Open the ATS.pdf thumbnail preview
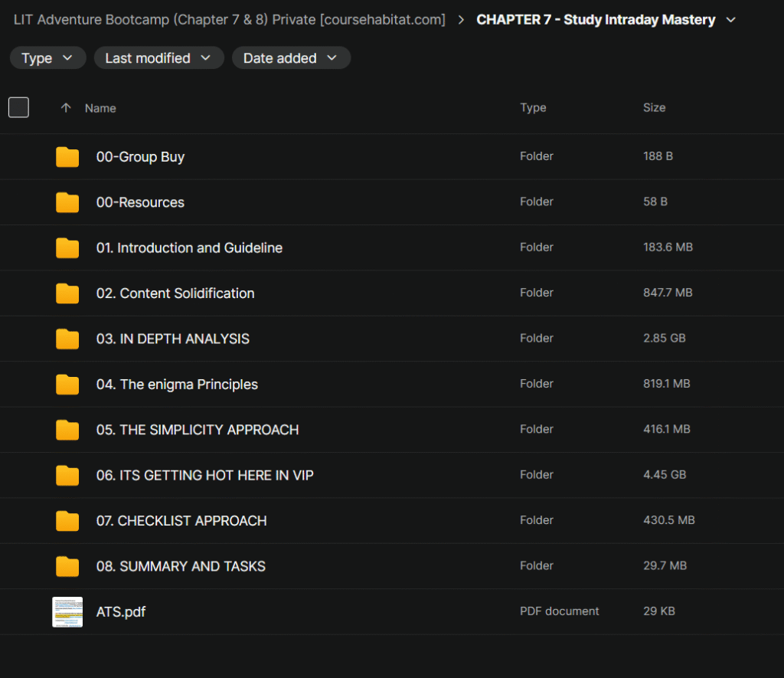Viewport: 784px width, 678px height. click(x=67, y=612)
